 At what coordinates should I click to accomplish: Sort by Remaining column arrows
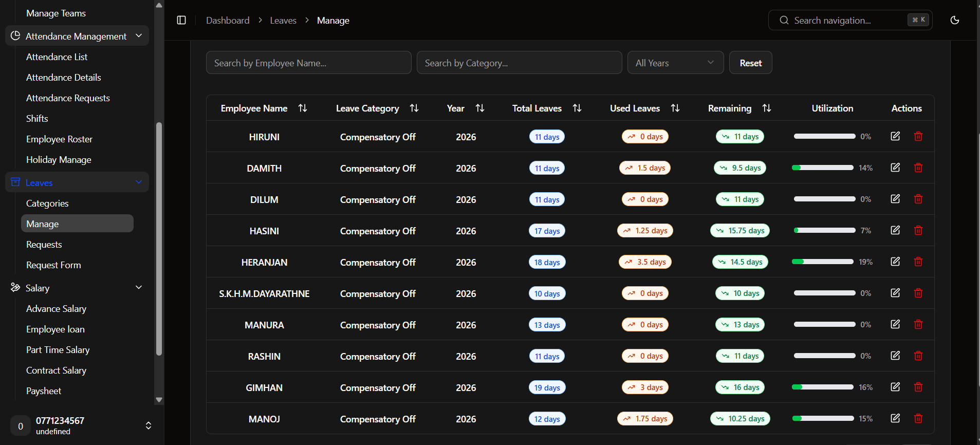click(767, 108)
